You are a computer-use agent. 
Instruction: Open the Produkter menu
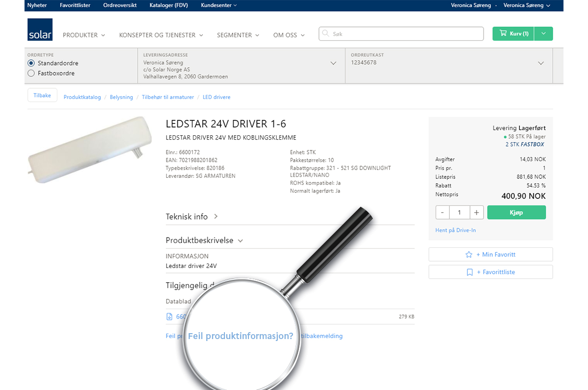point(84,35)
